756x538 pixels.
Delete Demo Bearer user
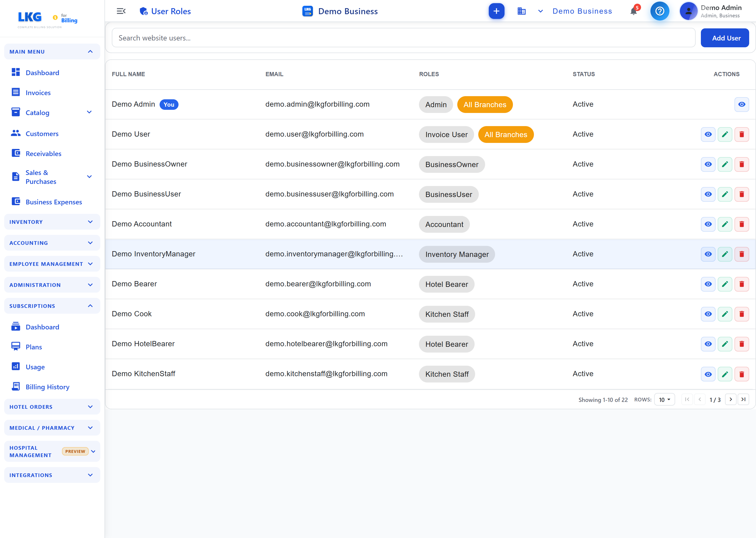[742, 284]
